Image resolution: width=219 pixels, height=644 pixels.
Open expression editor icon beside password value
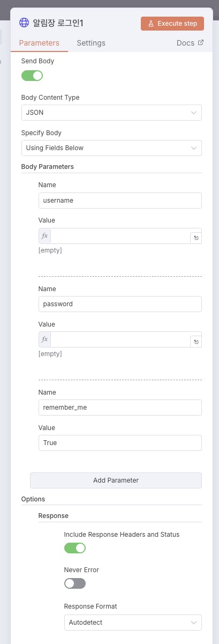pos(196,341)
